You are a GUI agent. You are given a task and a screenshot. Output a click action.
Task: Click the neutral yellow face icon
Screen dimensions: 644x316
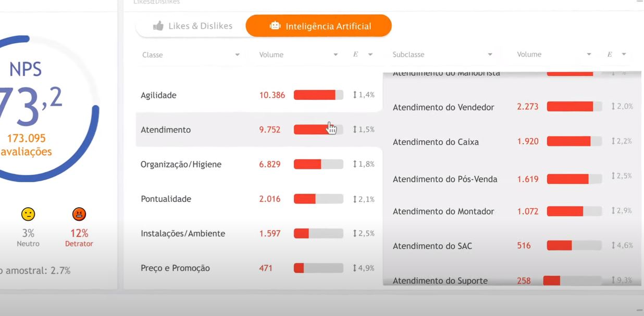(x=28, y=214)
